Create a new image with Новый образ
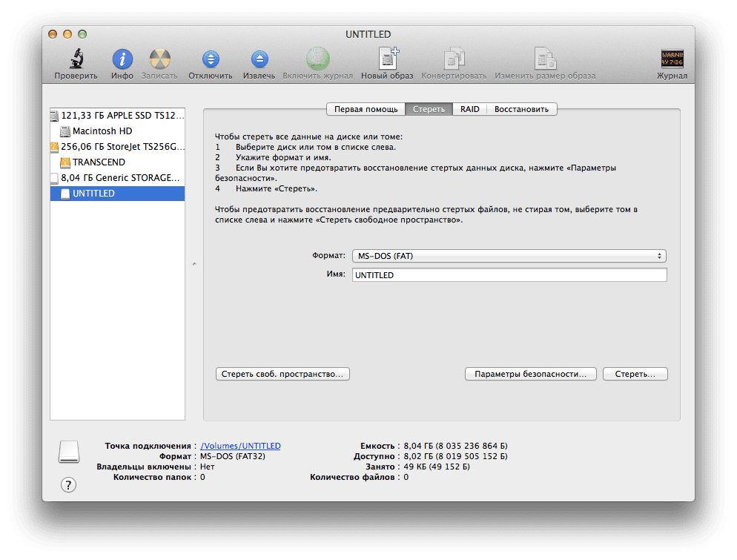This screenshot has width=737, height=560. click(387, 60)
